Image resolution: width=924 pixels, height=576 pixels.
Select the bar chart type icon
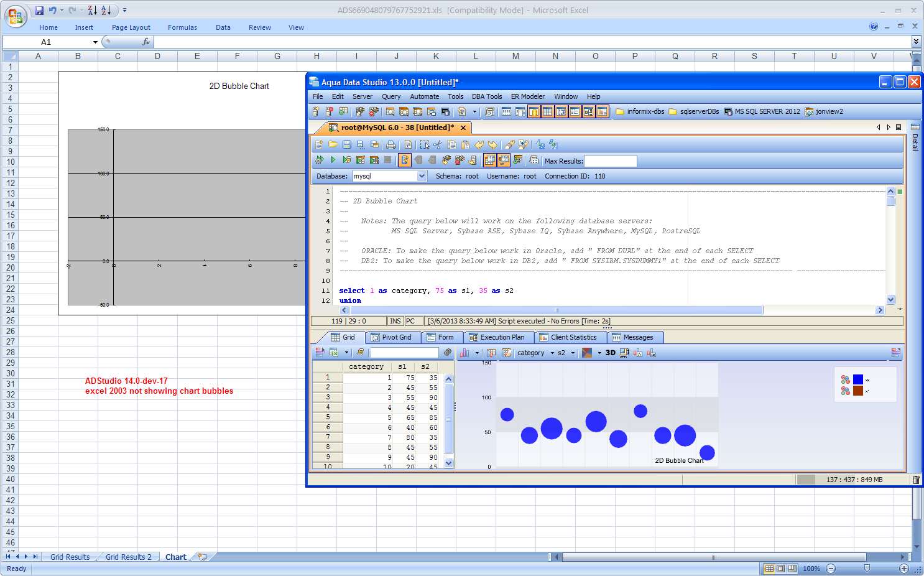tap(464, 353)
